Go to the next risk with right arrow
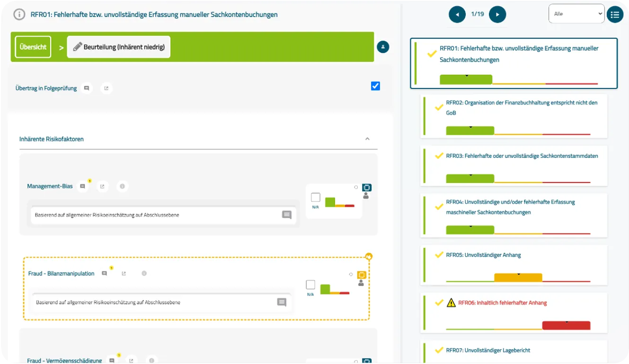629x364 pixels. pyautogui.click(x=497, y=14)
